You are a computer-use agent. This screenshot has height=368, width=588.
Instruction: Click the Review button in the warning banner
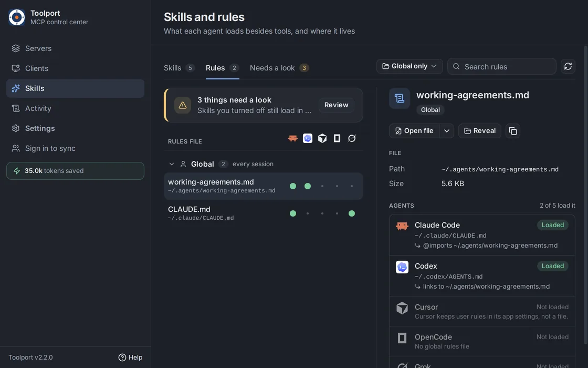[x=337, y=105]
